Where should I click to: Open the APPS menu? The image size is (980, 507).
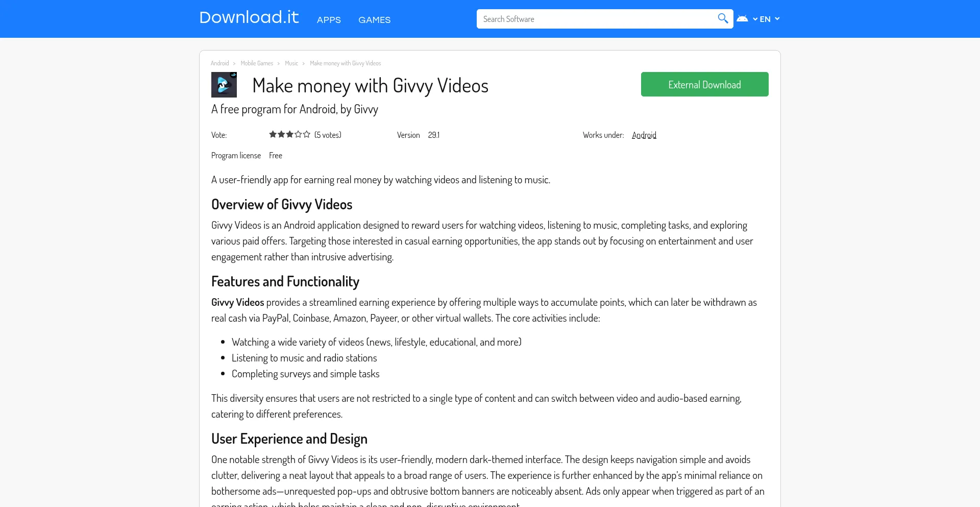pos(329,20)
